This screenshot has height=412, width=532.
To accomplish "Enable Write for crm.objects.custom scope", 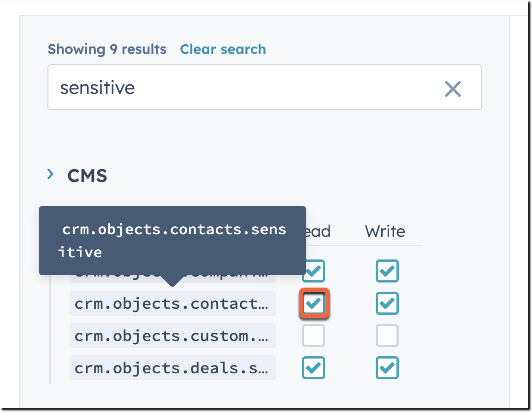I will pyautogui.click(x=387, y=335).
